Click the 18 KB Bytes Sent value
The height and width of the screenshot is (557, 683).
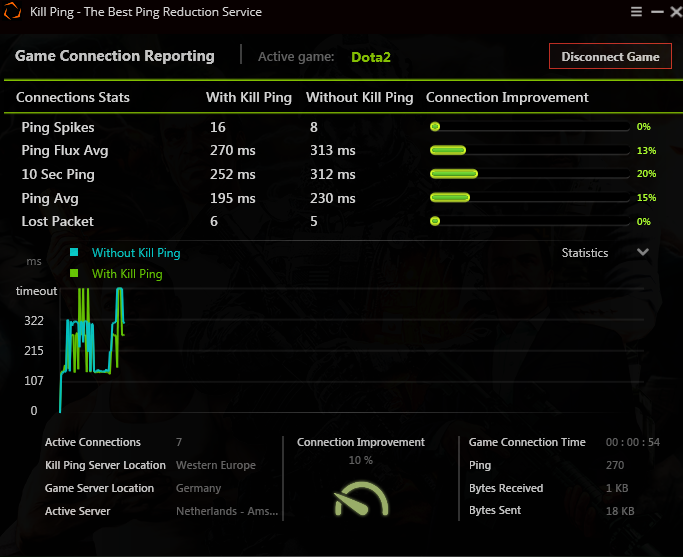[620, 511]
